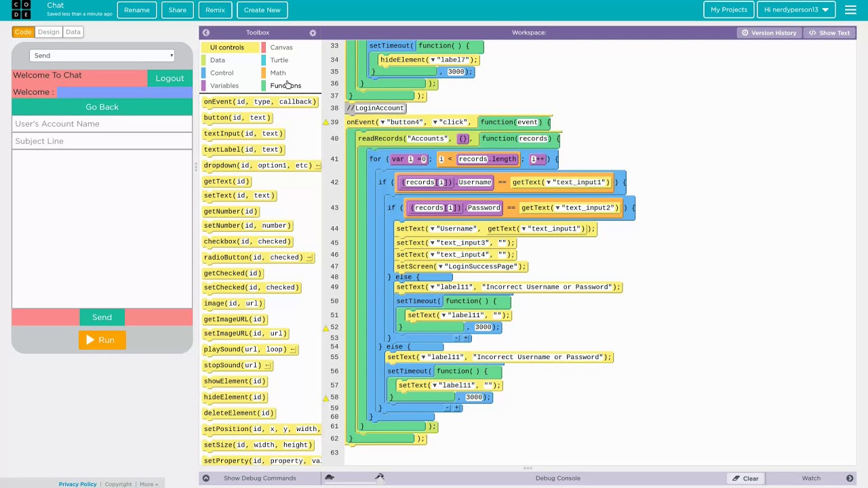Open the text_input2 dropdown on line 43
Image resolution: width=868 pixels, height=488 pixels.
(x=557, y=208)
